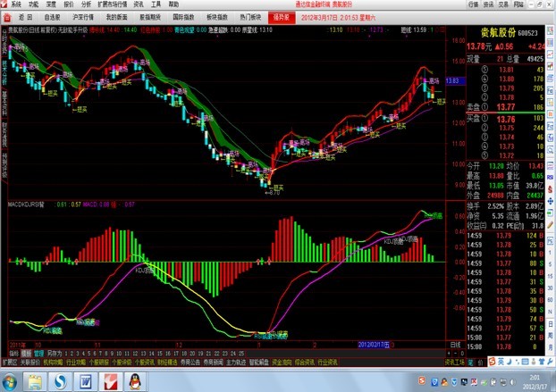
Task: Open 热门板块 page
Action: 250,17
